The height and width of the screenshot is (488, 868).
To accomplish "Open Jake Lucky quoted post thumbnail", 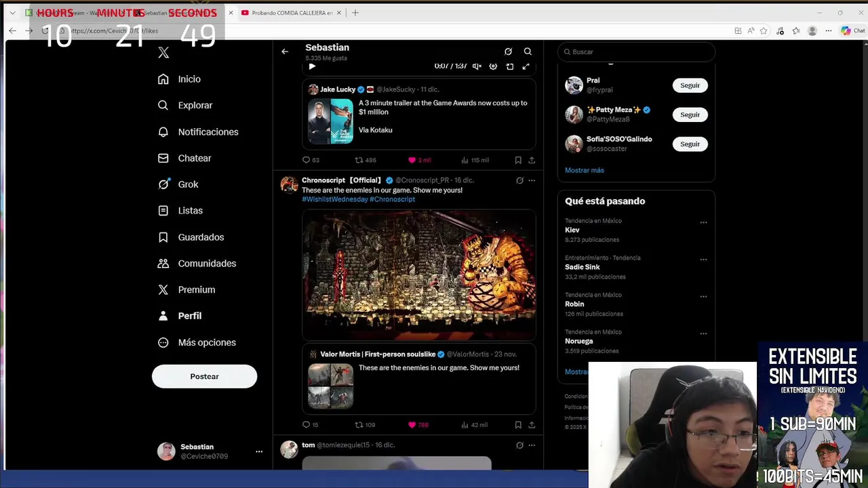I will [330, 121].
